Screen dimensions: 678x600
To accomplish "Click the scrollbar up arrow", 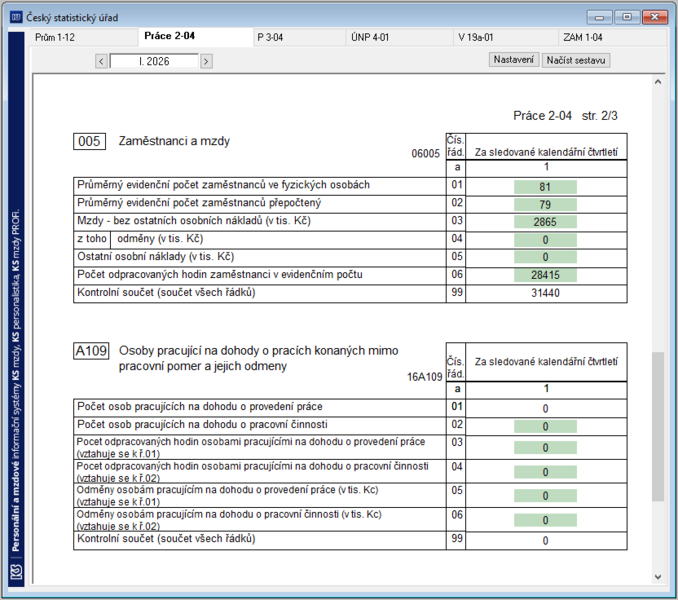I will point(658,82).
